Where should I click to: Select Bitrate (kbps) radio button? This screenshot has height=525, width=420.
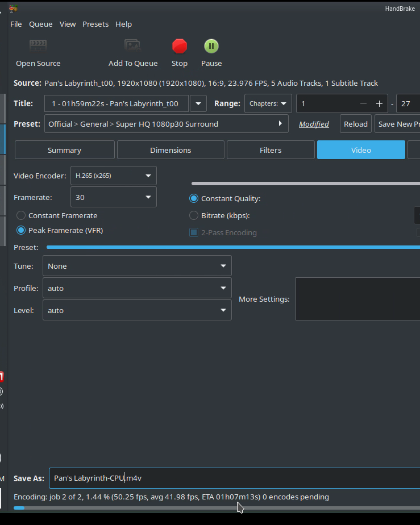click(194, 215)
